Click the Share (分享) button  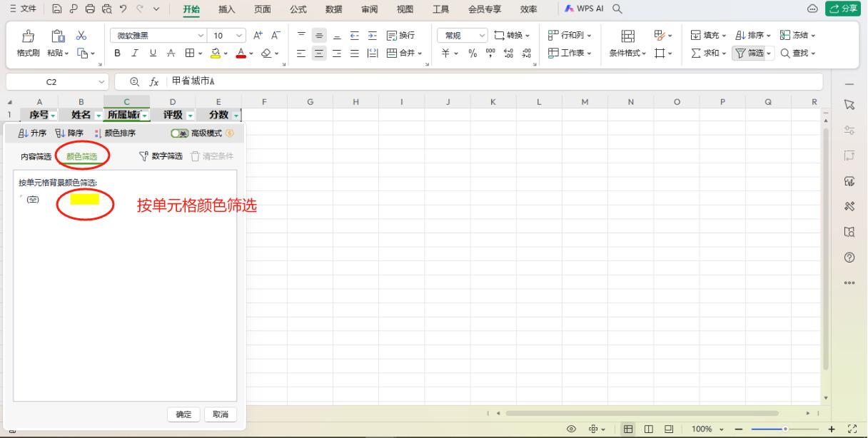(843, 9)
